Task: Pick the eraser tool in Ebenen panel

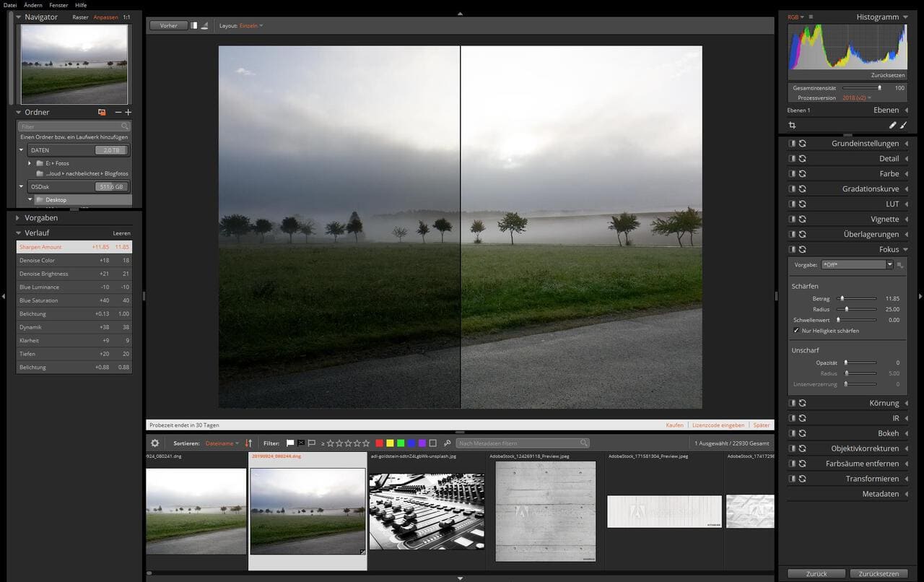Action: click(x=893, y=126)
